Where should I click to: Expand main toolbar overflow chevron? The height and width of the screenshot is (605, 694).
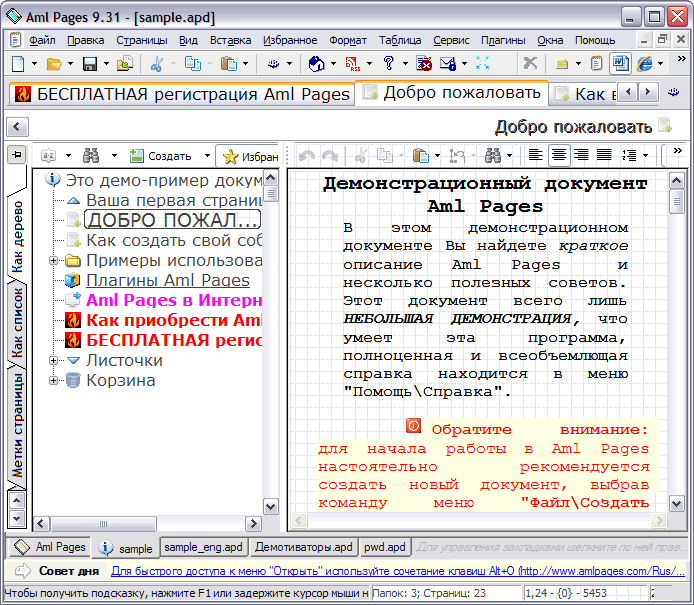682,59
